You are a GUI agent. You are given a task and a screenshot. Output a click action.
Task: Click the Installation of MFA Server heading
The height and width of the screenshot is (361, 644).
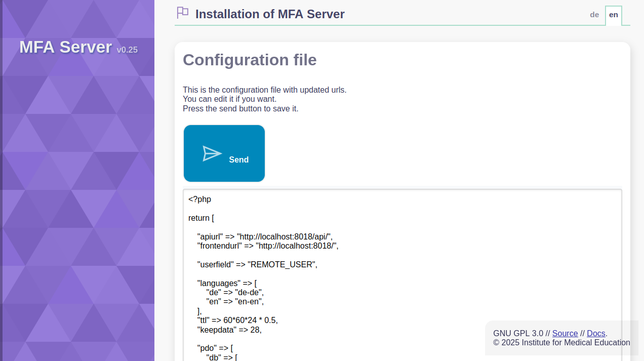point(270,14)
